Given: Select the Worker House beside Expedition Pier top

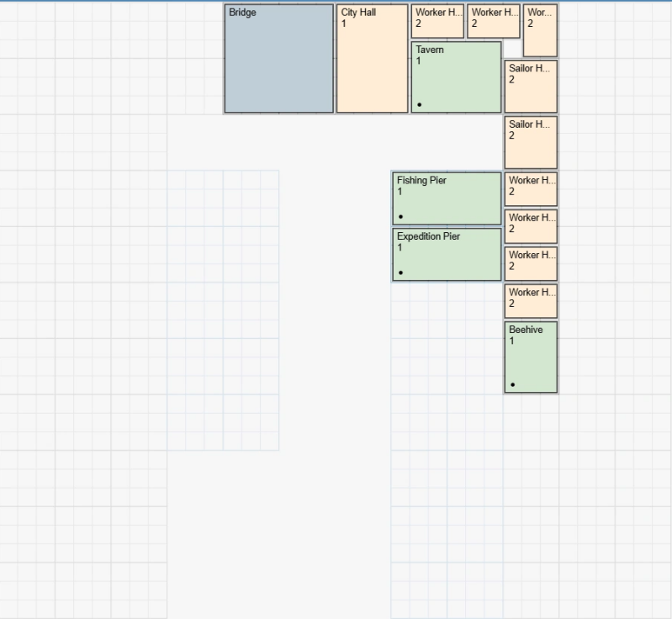Looking at the screenshot, I should point(531,226).
